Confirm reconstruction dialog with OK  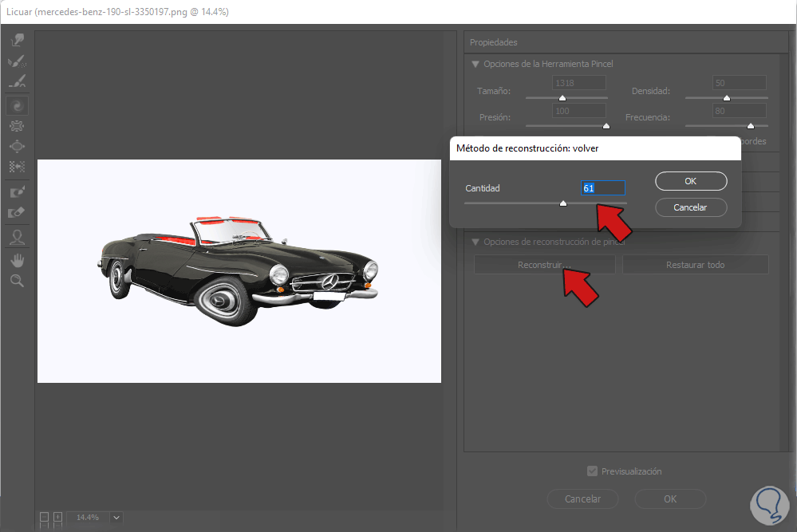pos(691,181)
